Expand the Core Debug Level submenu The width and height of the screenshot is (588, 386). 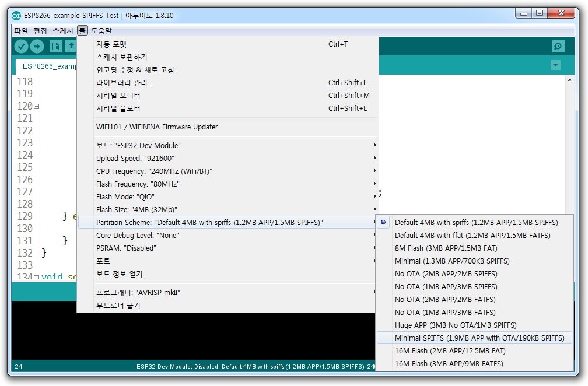click(x=228, y=235)
